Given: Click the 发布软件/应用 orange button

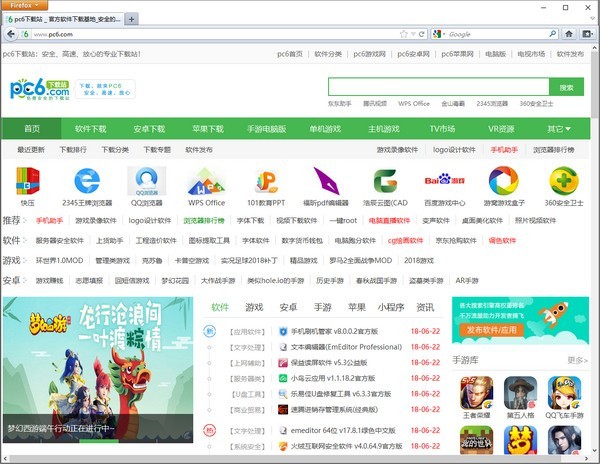Looking at the screenshot, I should (492, 330).
